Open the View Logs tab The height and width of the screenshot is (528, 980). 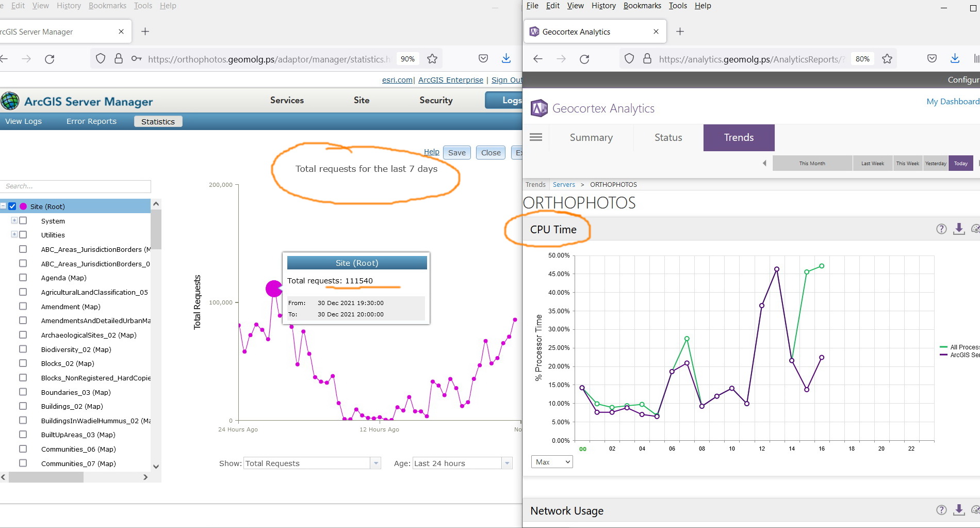(x=24, y=121)
